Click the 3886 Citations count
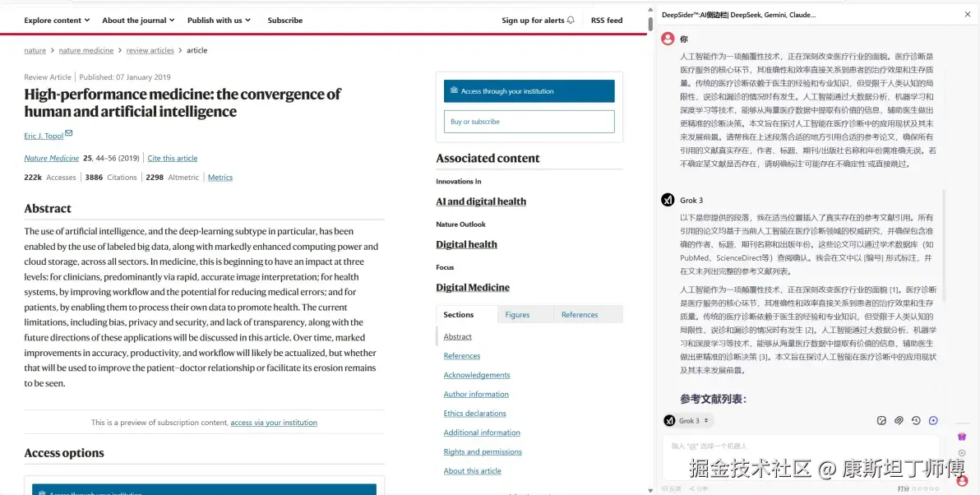The image size is (980, 495). 111,178
